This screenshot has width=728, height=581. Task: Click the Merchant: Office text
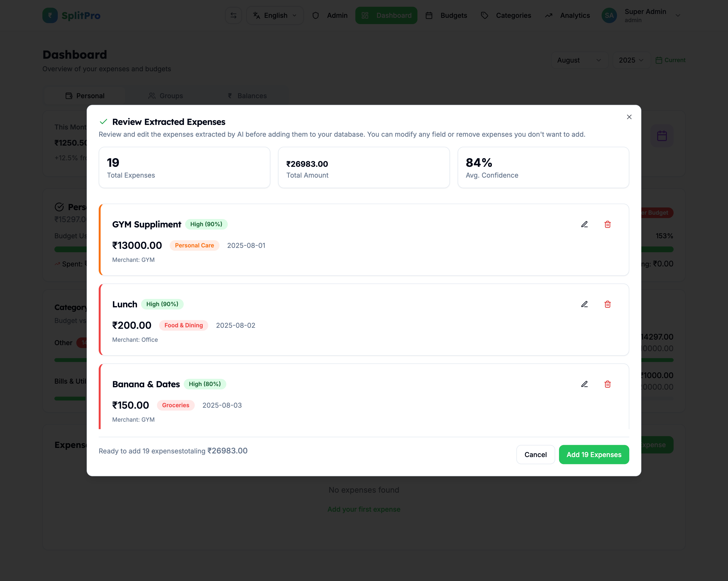pyautogui.click(x=135, y=340)
